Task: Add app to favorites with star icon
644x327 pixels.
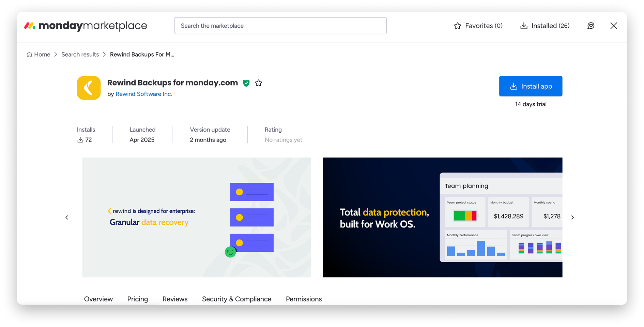Action: coord(259,83)
